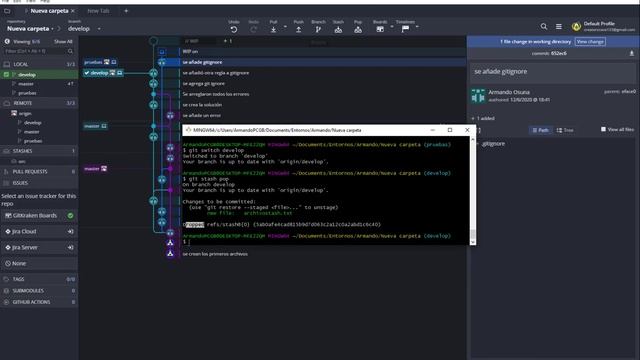Click the checked develop branch label in graph

103,73
